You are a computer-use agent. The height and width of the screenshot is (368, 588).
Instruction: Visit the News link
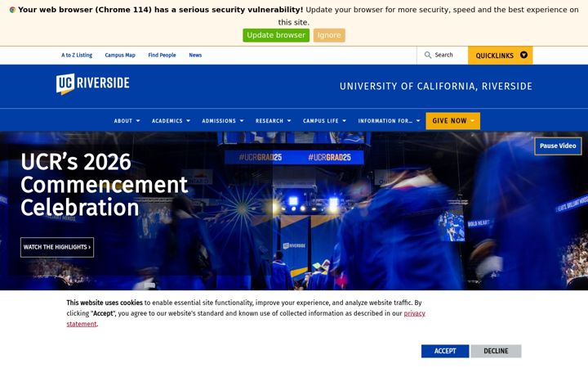click(195, 56)
